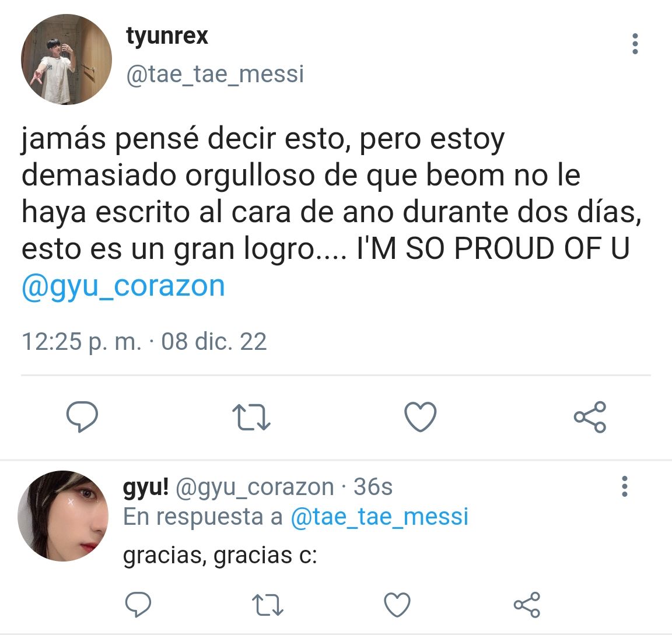672x635 pixels.
Task: Open the main tweet's more options menu
Action: (635, 44)
